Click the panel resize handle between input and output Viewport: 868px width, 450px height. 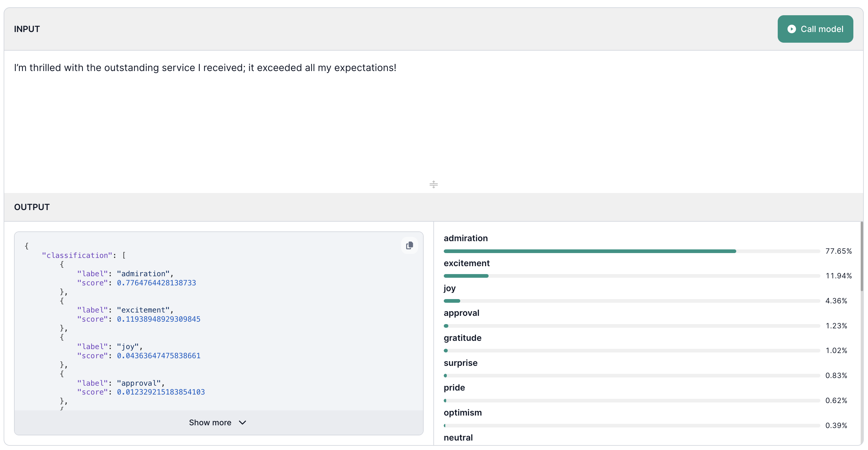(433, 184)
